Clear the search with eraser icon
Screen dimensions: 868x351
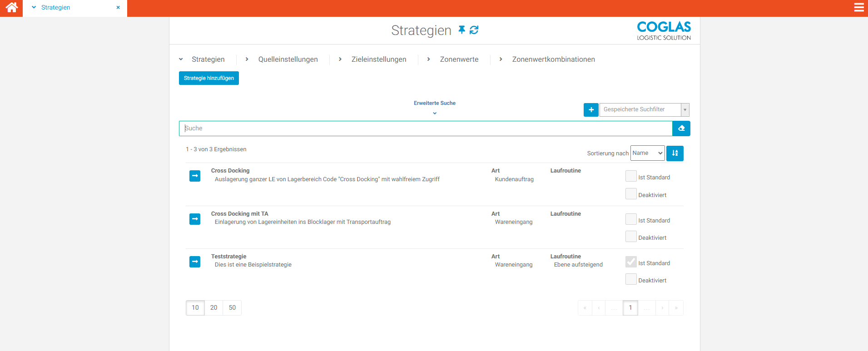coord(681,129)
